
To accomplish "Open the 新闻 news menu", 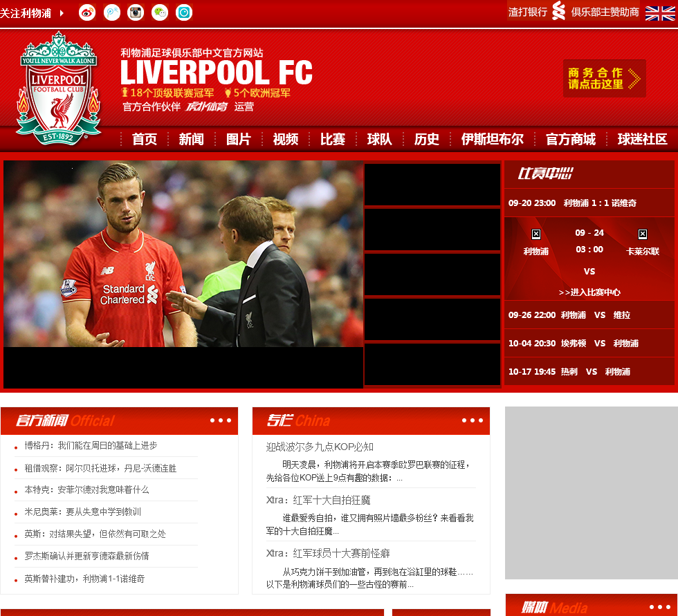I will click(x=191, y=139).
